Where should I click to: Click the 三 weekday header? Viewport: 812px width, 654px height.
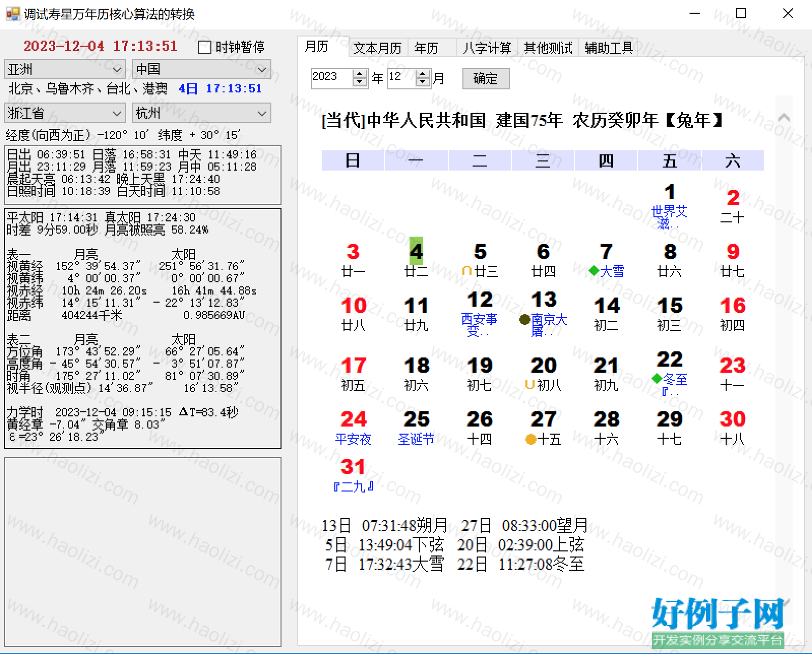(x=543, y=160)
